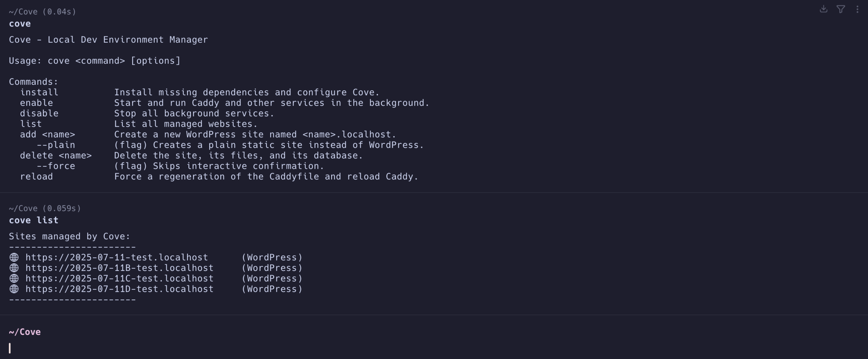Viewport: 868px width, 359px height.
Task: Click the 'Usage: cove <command> [options]' line
Action: pyautogui.click(x=95, y=61)
